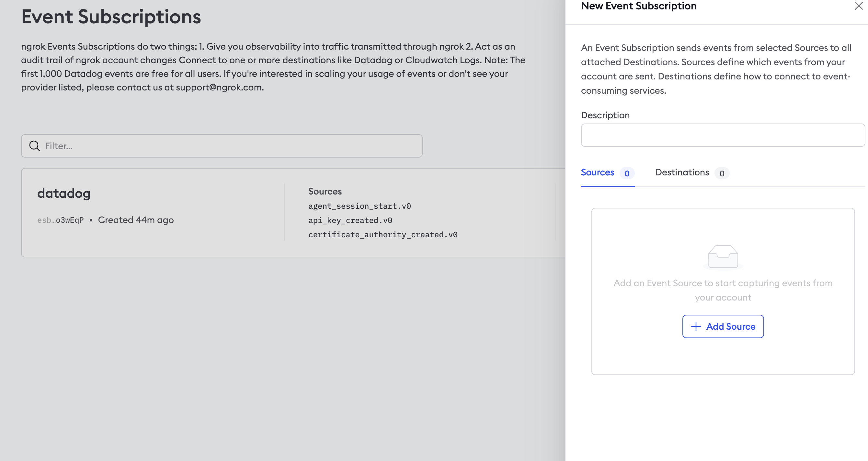Click the datadog subscription title
The width and height of the screenshot is (868, 461).
click(64, 193)
